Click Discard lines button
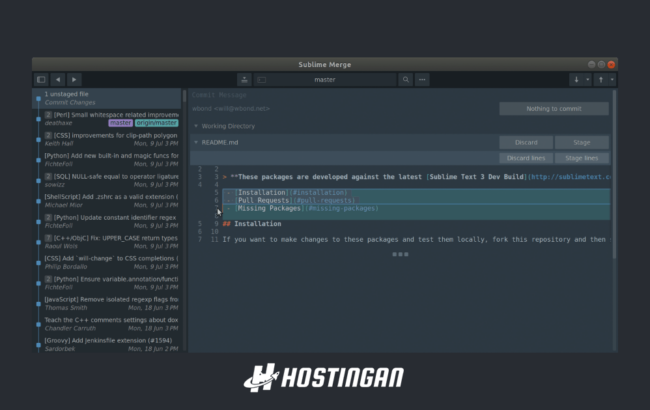Viewport: 650px width, 410px height. (x=526, y=158)
